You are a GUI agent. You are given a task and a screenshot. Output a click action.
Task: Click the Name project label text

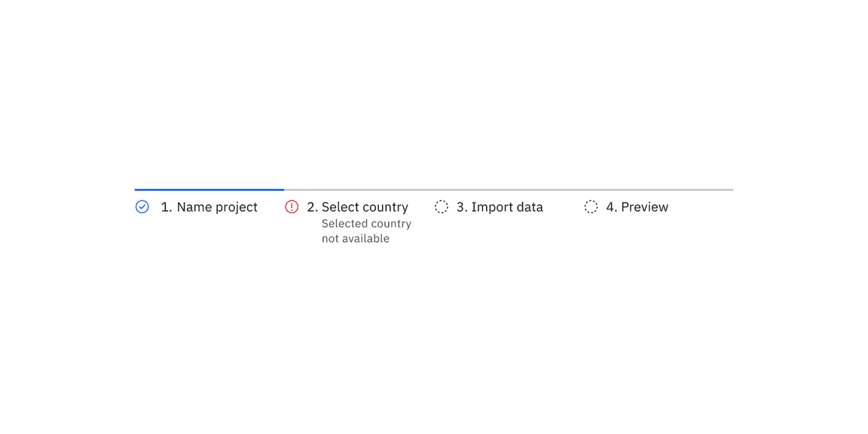[x=209, y=206]
